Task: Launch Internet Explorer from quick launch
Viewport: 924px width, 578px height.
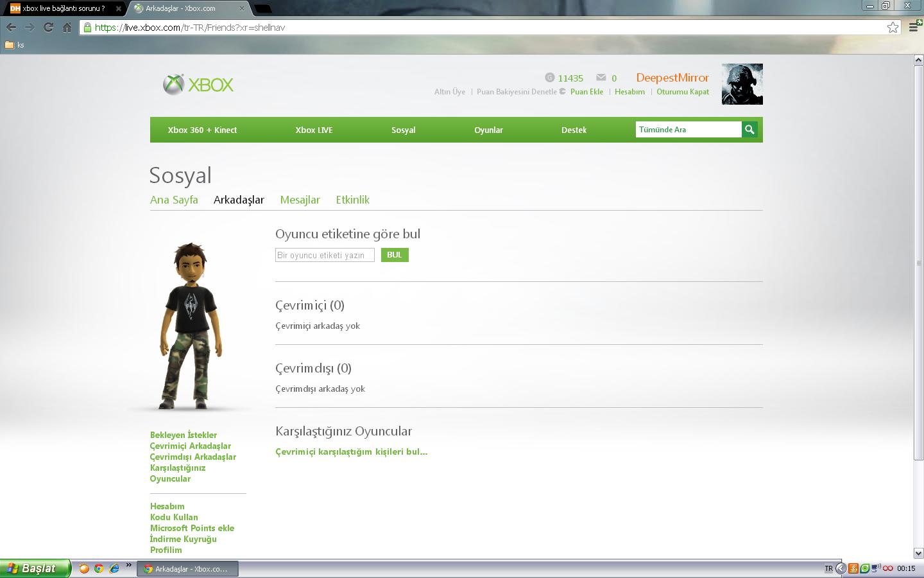Action: click(114, 568)
